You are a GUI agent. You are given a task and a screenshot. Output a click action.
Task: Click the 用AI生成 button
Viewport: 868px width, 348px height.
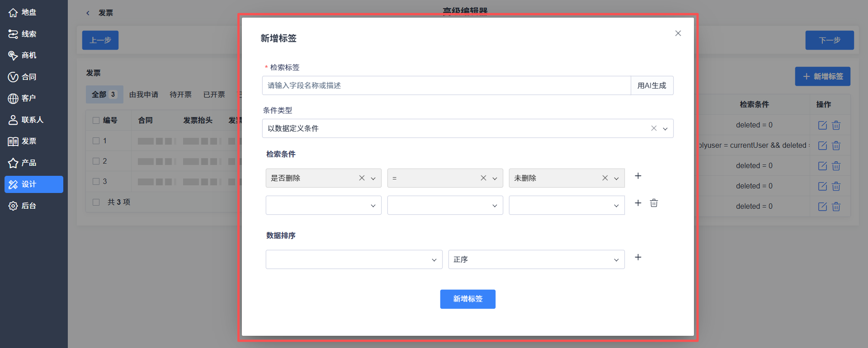[x=652, y=85]
